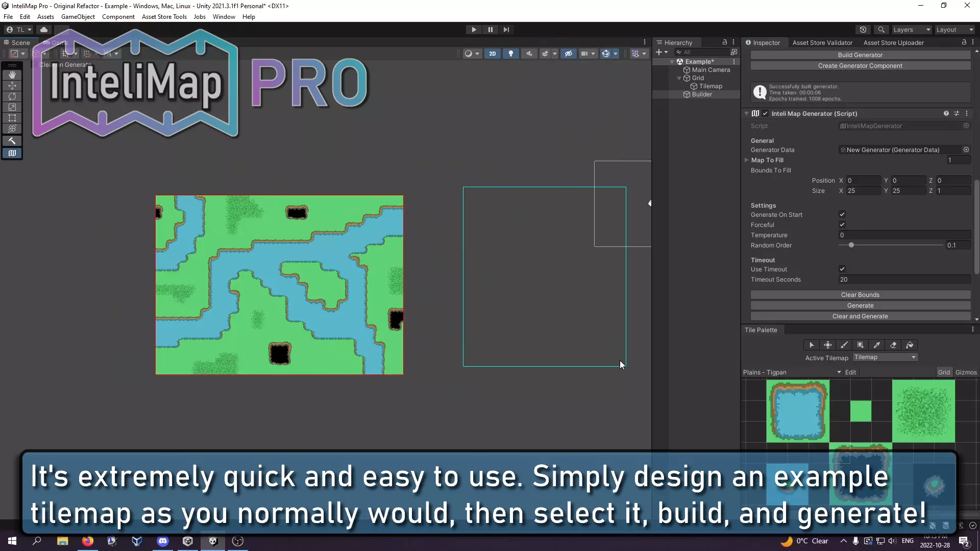Screen dimensions: 980x551
Task: Lock the Inspector panel
Action: pos(964,42)
